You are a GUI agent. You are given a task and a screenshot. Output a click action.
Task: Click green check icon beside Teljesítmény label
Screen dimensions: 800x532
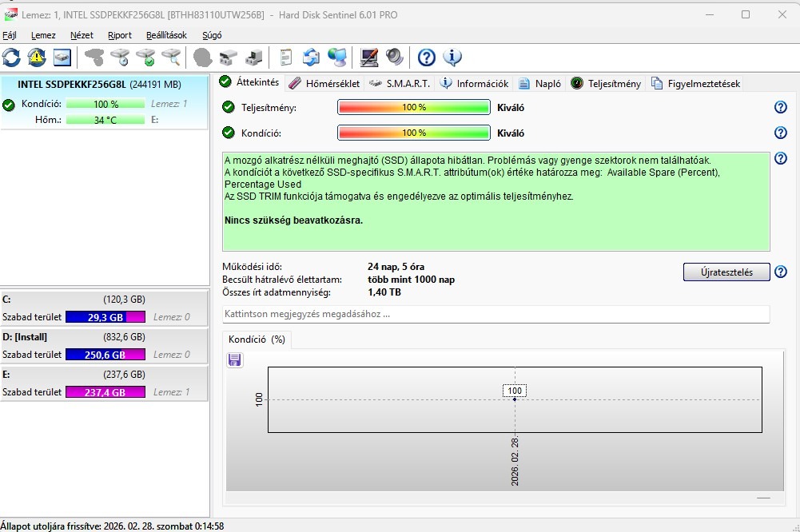tap(229, 107)
